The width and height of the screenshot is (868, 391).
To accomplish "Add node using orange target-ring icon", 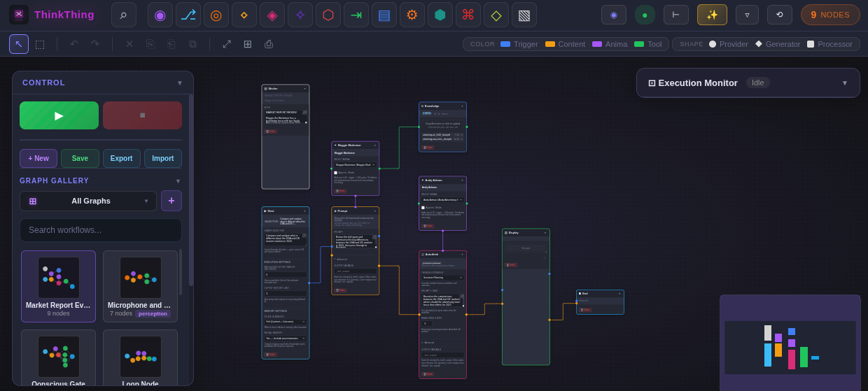I will tap(216, 15).
